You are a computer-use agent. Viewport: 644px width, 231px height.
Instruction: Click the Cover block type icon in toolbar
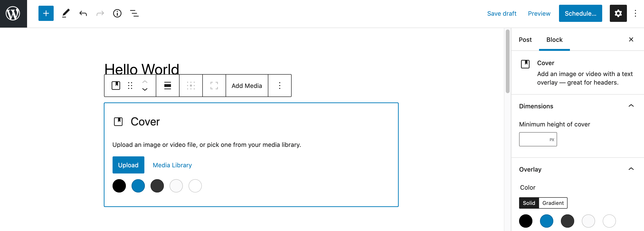tap(116, 86)
